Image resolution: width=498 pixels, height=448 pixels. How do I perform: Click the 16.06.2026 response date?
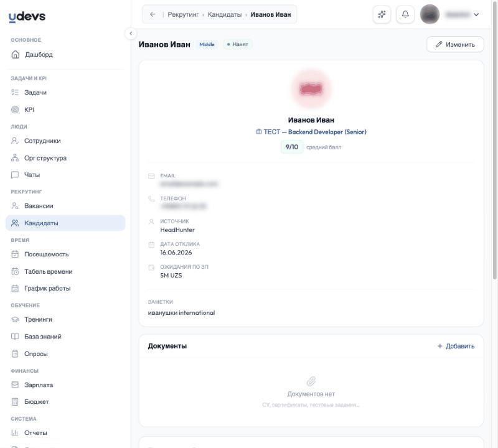pos(176,253)
